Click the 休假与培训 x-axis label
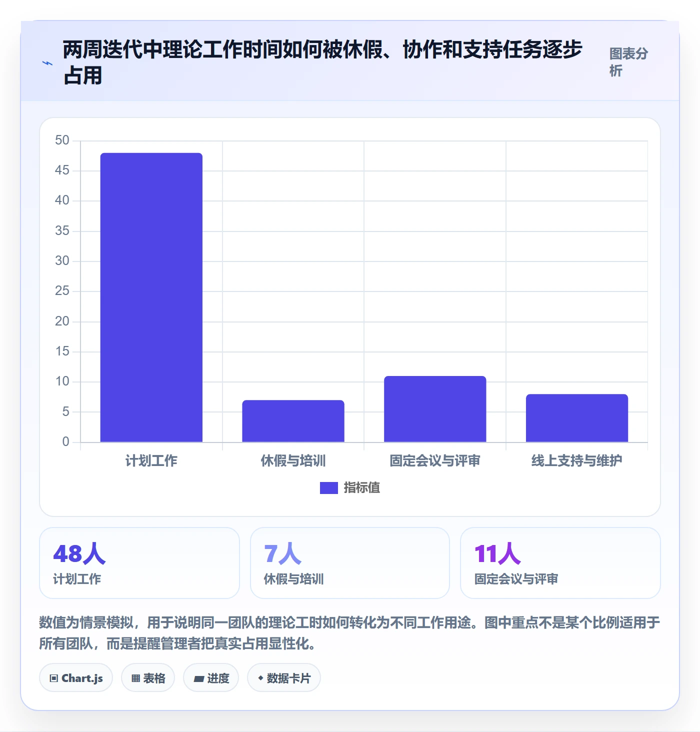 coord(293,460)
